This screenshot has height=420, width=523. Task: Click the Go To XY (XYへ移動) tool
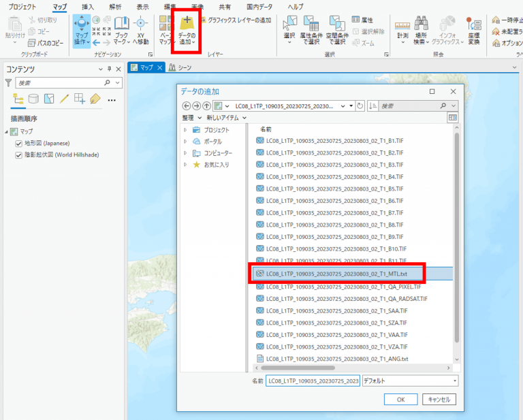(141, 31)
